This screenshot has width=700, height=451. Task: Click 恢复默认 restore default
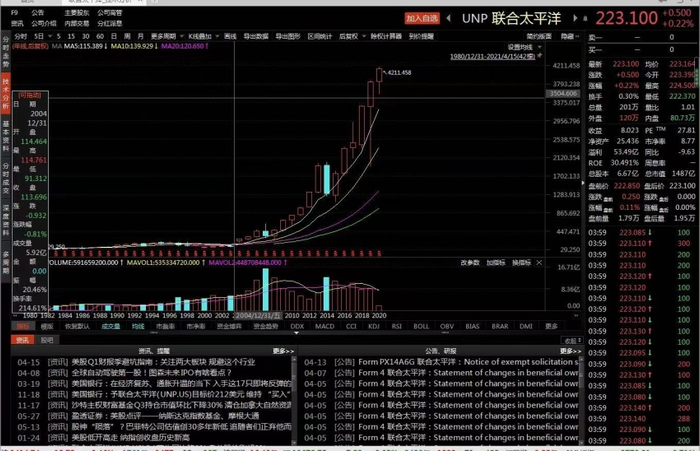(x=77, y=326)
